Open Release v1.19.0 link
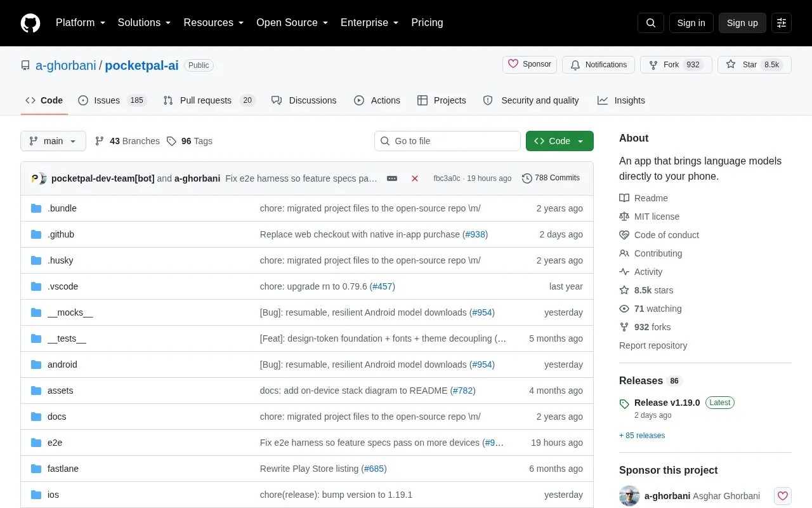Image resolution: width=812 pixels, height=508 pixels. point(667,403)
